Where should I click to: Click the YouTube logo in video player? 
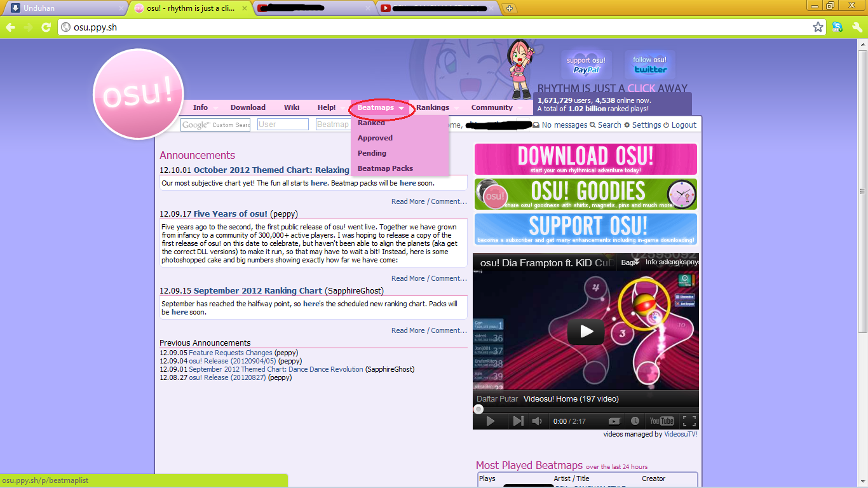click(661, 421)
